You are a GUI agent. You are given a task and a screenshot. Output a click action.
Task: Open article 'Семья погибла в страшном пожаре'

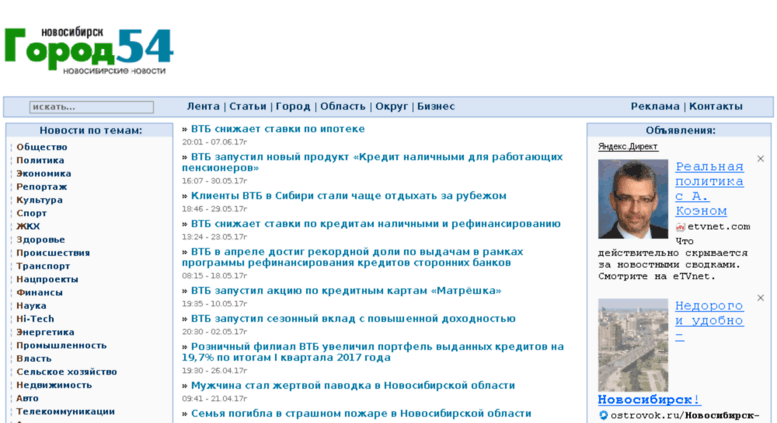361,414
